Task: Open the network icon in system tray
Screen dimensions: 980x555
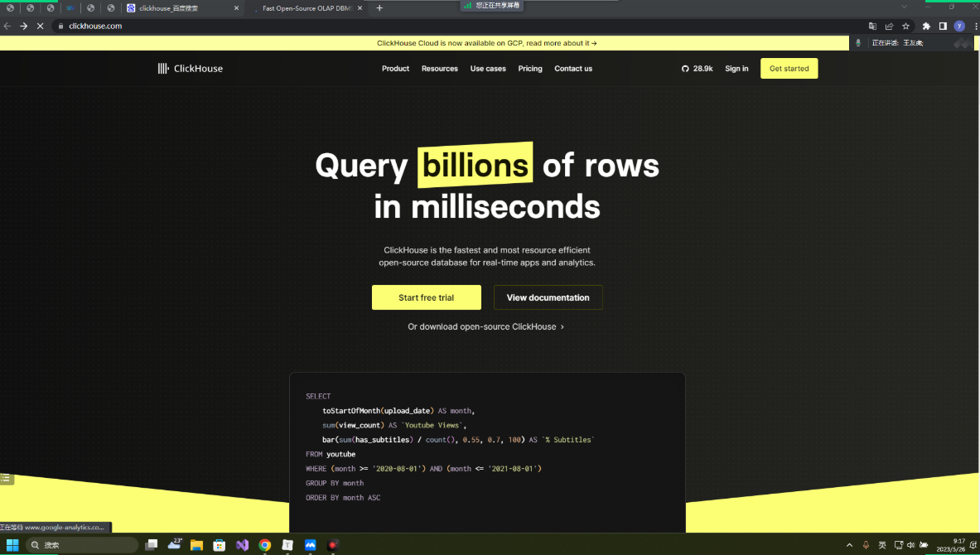Action: [898, 545]
